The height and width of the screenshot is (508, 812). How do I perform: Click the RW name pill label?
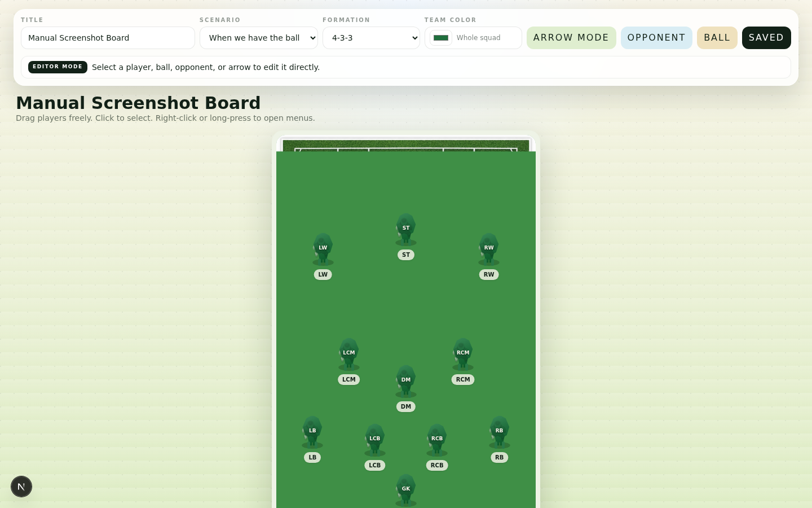489,274
